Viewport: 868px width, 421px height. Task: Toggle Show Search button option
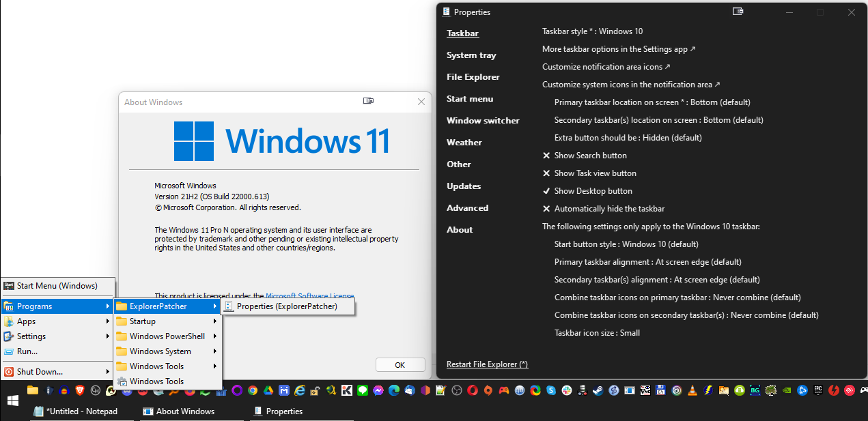coord(585,156)
